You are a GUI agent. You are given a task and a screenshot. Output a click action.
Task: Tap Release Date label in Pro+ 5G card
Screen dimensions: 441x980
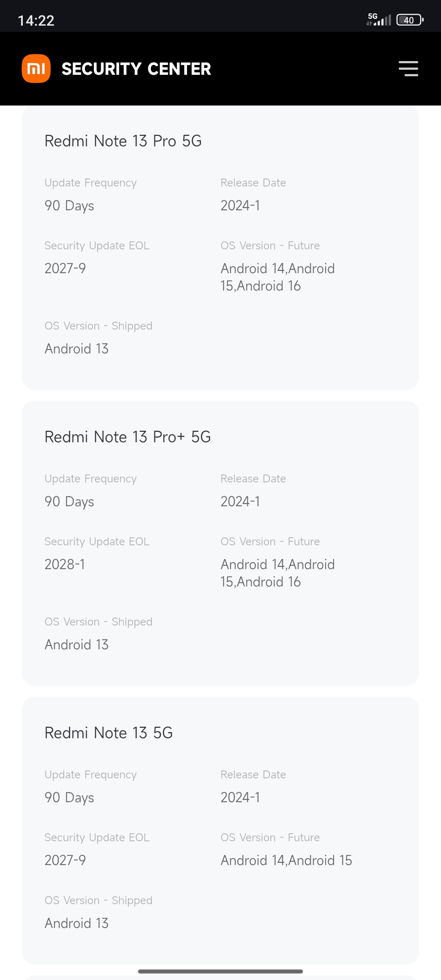(x=253, y=478)
